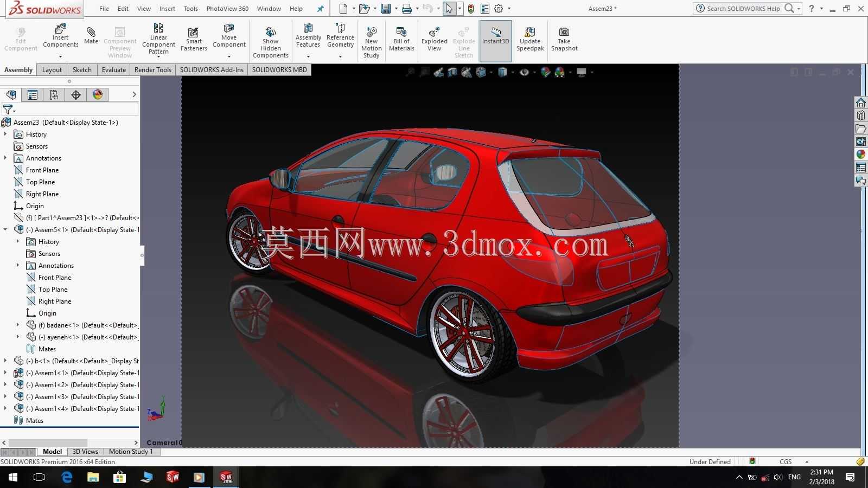Select the Move Component tool
This screenshot has width=868, height=488.
click(x=229, y=36)
